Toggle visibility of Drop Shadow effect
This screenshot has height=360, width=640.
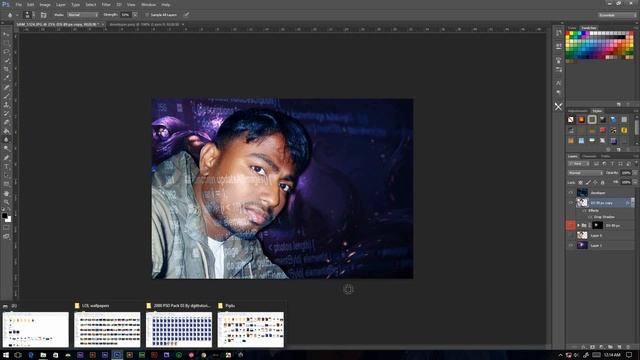[x=590, y=217]
